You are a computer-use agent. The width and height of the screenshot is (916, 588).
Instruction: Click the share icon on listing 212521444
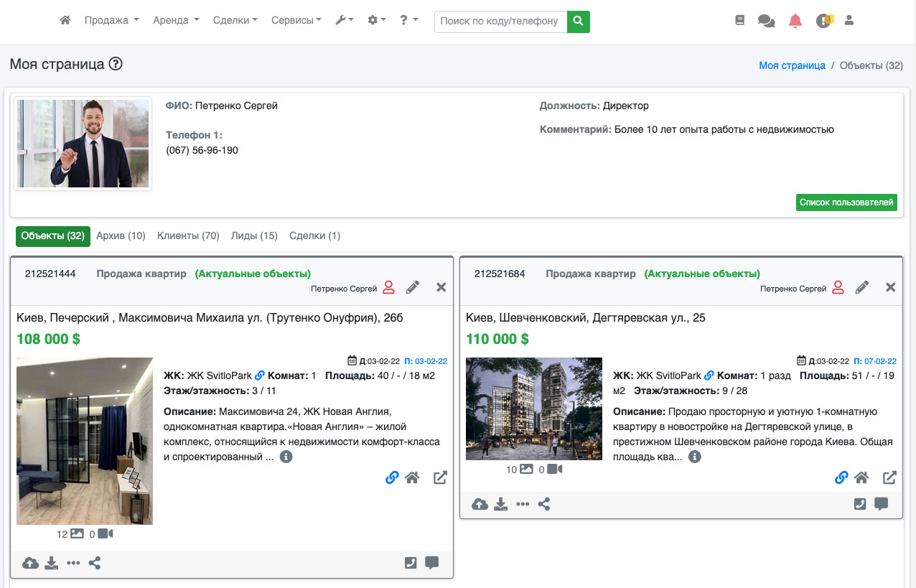(x=95, y=563)
